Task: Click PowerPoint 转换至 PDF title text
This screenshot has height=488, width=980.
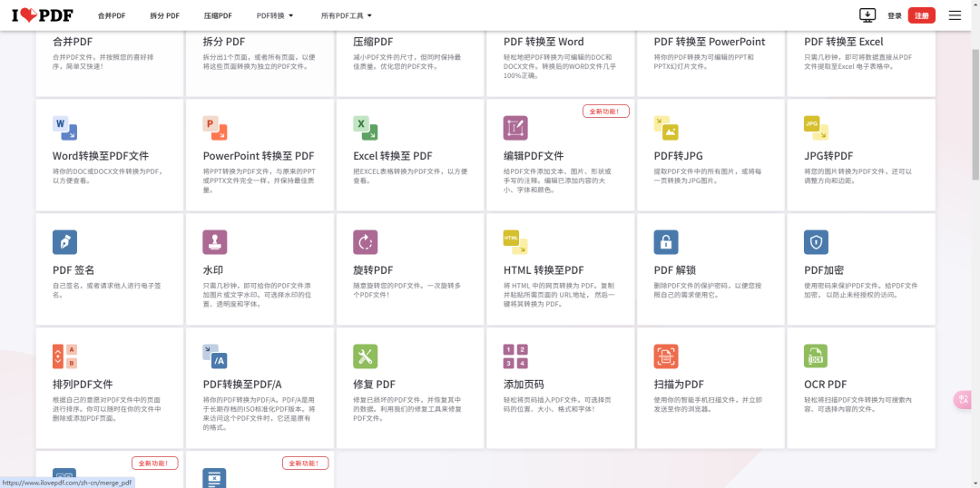Action: pos(259,156)
